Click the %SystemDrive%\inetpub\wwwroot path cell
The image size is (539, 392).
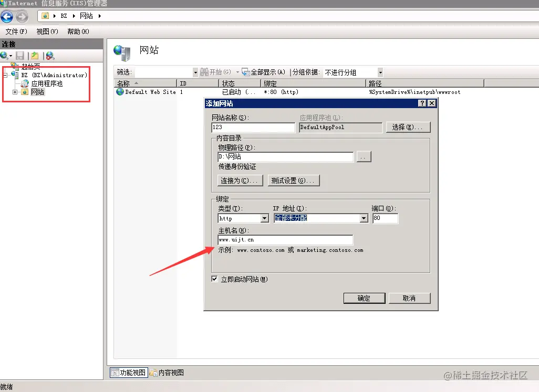click(x=414, y=92)
